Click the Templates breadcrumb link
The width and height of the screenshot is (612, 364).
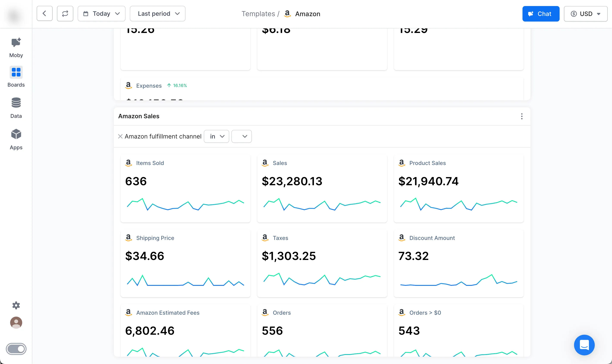(x=258, y=14)
